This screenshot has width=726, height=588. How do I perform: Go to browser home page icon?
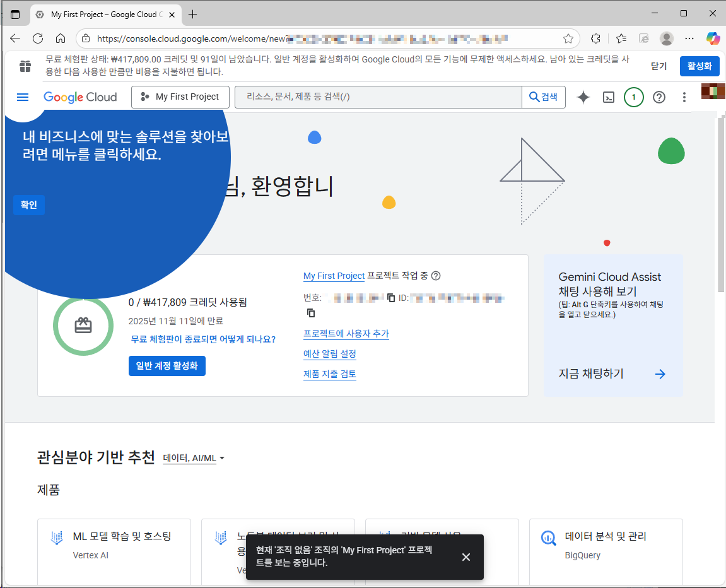[x=61, y=38]
